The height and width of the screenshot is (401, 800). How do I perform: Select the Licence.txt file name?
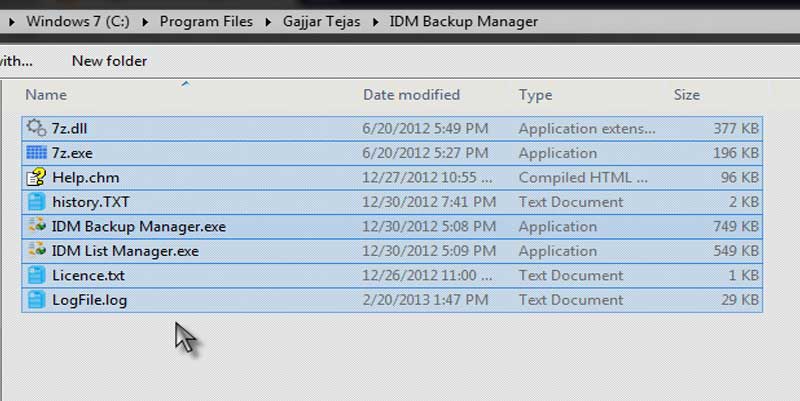click(88, 275)
